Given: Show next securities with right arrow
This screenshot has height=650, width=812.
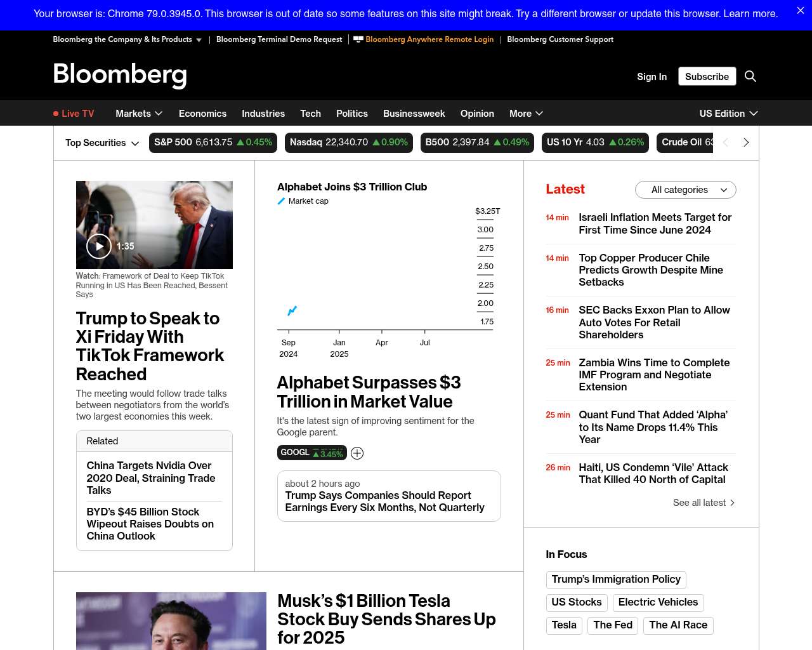Looking at the screenshot, I should pyautogui.click(x=746, y=143).
